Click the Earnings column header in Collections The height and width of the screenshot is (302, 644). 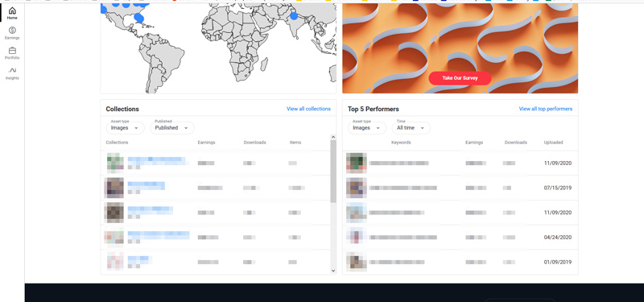[206, 143]
